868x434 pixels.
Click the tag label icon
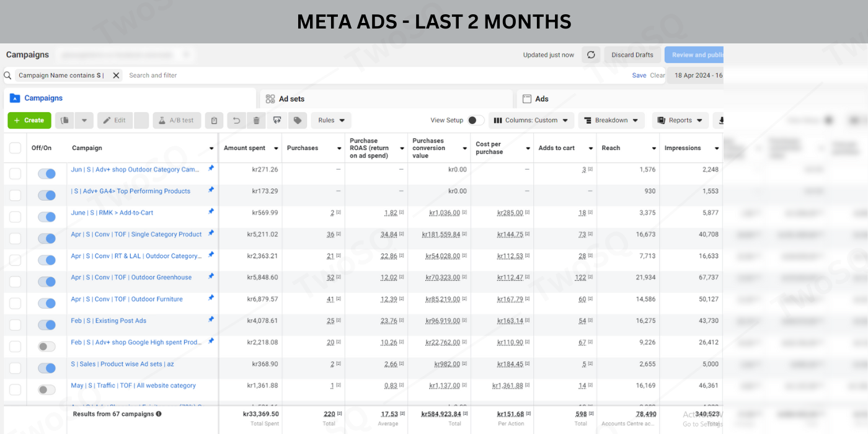coord(298,120)
